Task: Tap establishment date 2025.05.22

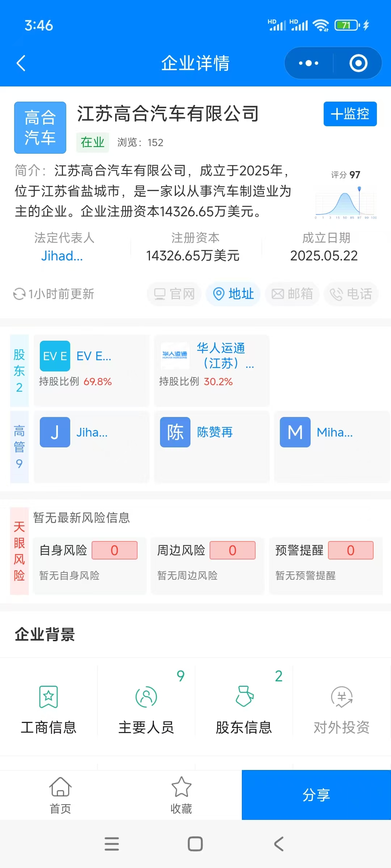Action: 324,256
